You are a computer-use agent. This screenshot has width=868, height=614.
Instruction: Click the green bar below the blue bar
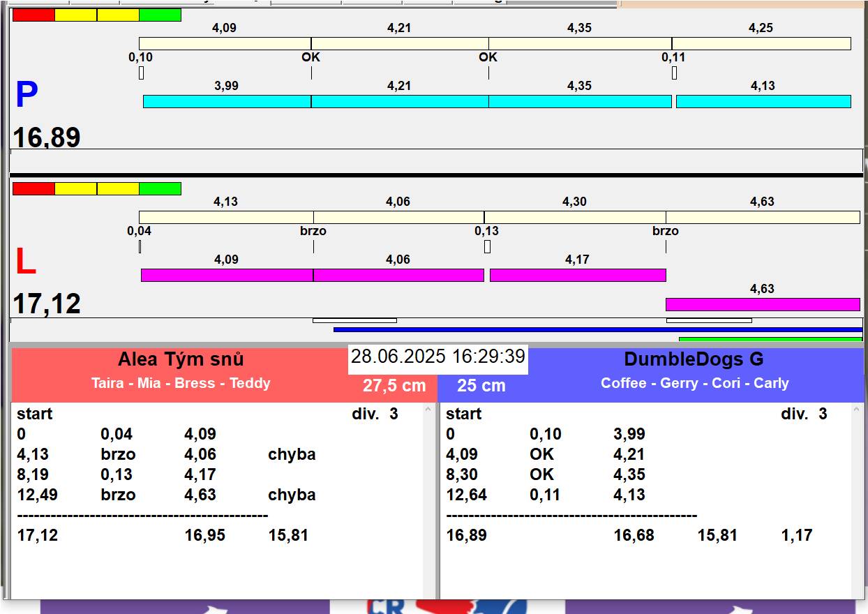pos(770,339)
